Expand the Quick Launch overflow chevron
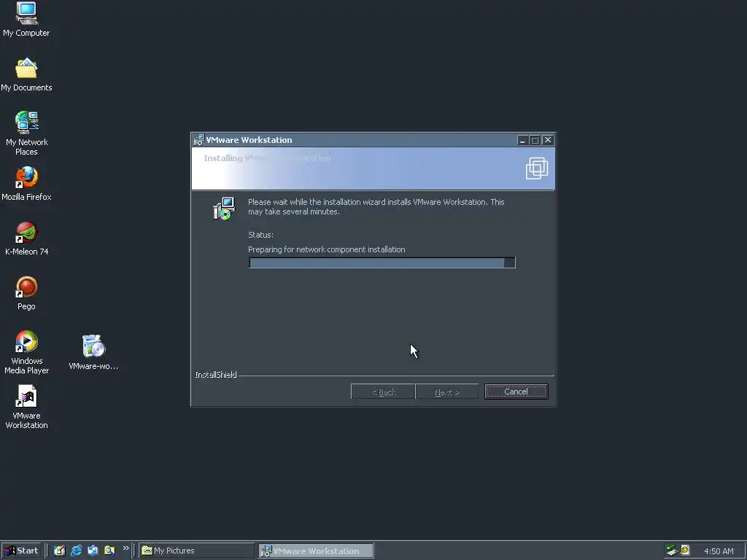 click(125, 548)
